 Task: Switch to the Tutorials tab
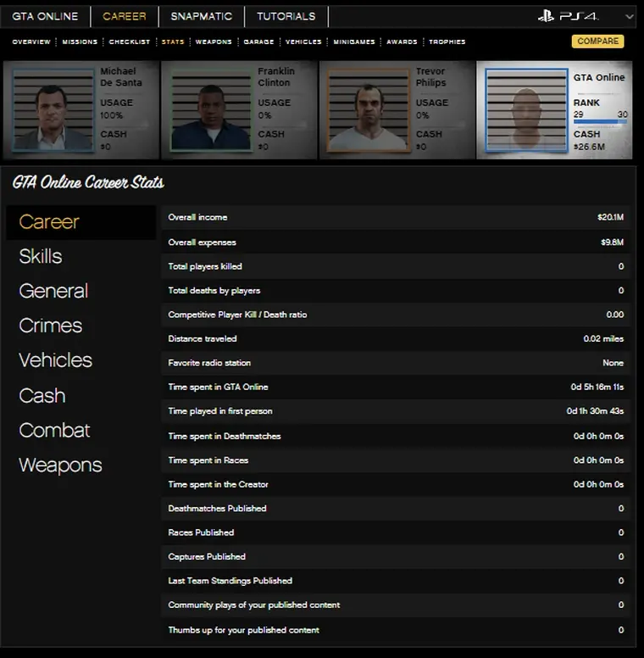pos(286,16)
